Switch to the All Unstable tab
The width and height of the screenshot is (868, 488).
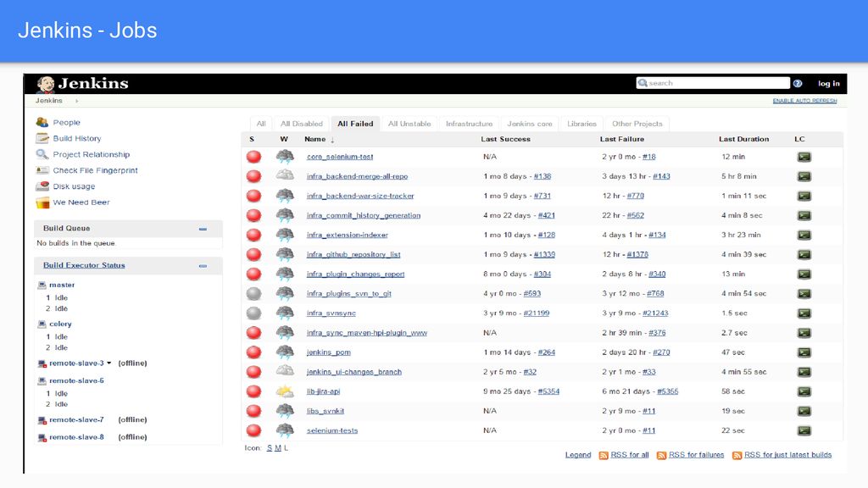coord(409,124)
